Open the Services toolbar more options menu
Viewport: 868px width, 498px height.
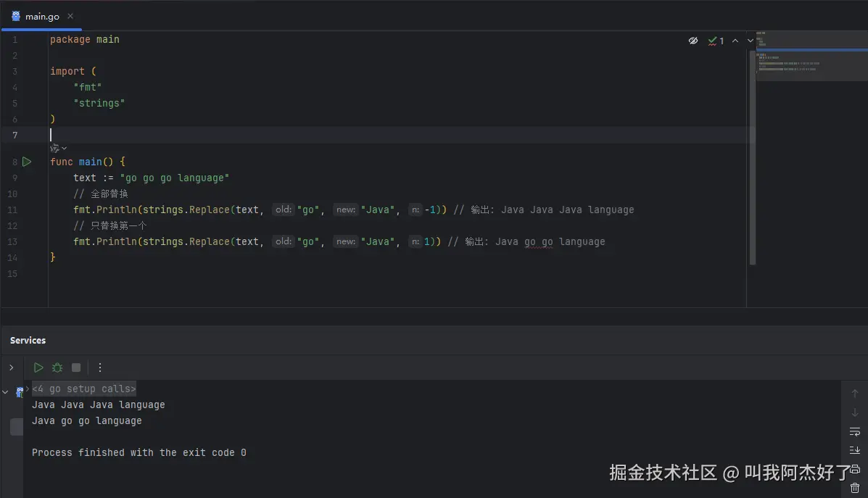click(100, 368)
